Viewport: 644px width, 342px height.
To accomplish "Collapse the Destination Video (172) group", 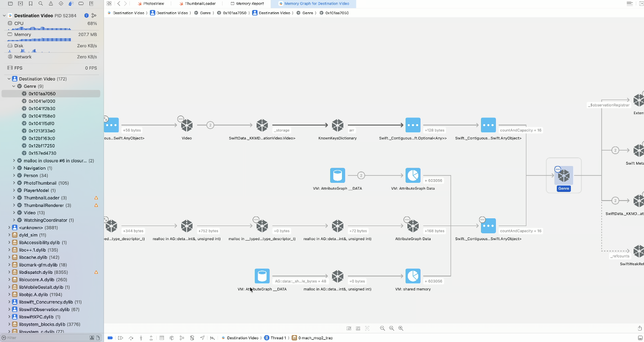I will [x=9, y=79].
